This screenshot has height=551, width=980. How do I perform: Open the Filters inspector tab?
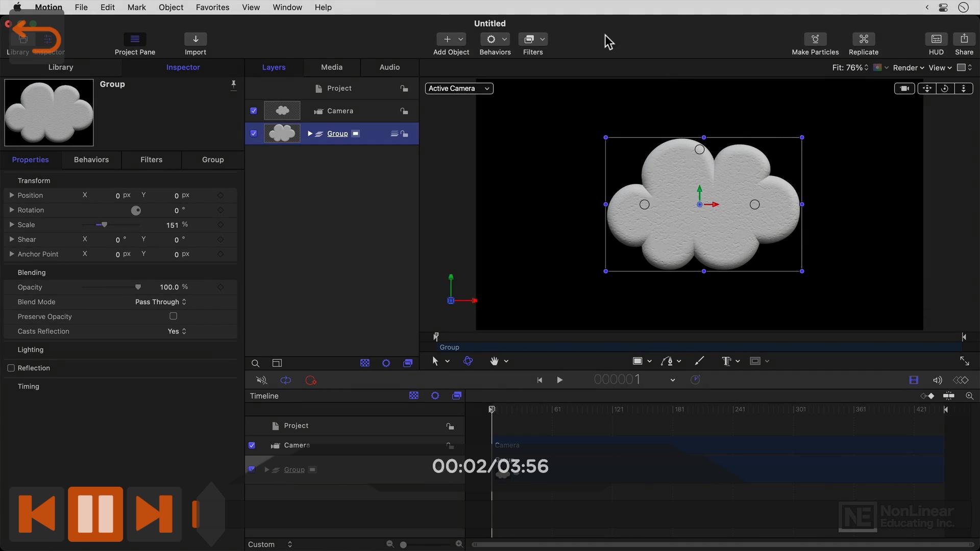click(x=152, y=160)
